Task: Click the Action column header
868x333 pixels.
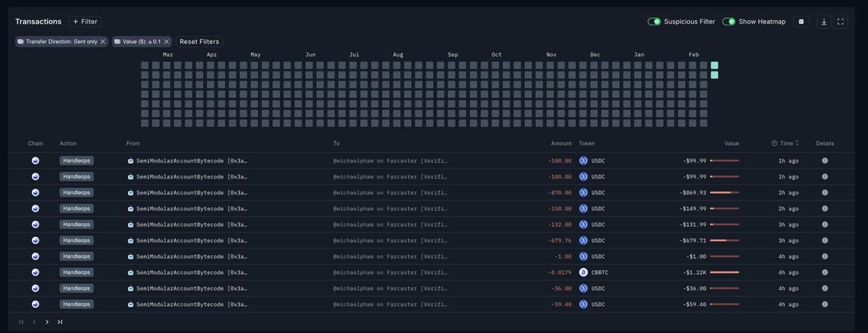Action: coord(68,144)
